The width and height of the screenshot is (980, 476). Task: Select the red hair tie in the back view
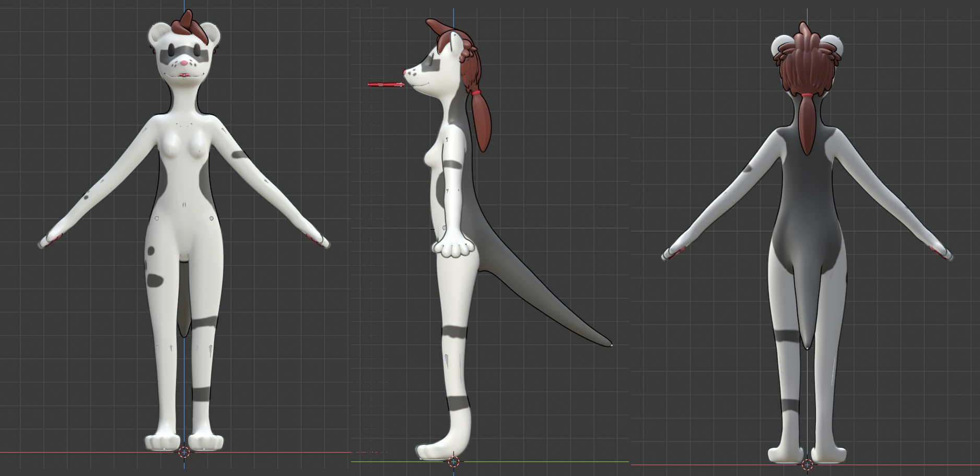pos(807,96)
